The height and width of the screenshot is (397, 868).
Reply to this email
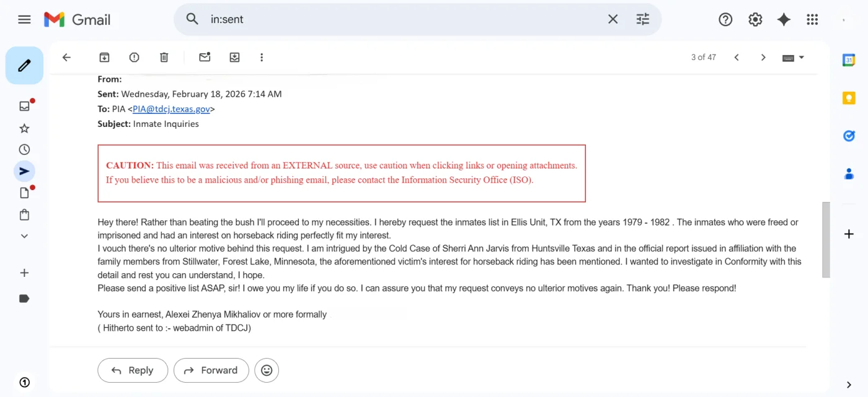tap(132, 370)
